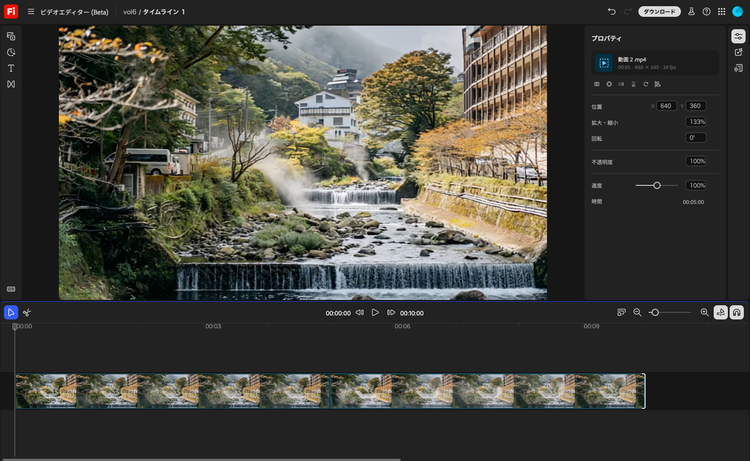Open the transitions panel in left sidebar

11,84
